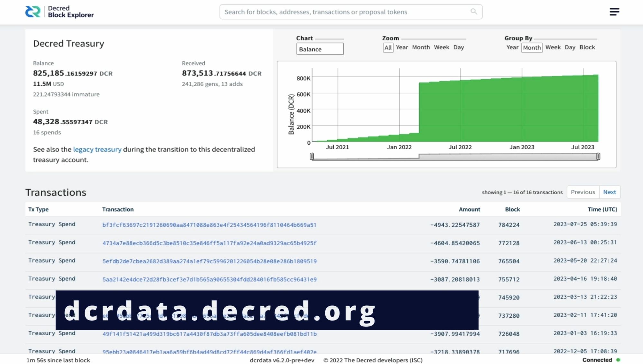Click the Decred logo icon

[x=33, y=12]
